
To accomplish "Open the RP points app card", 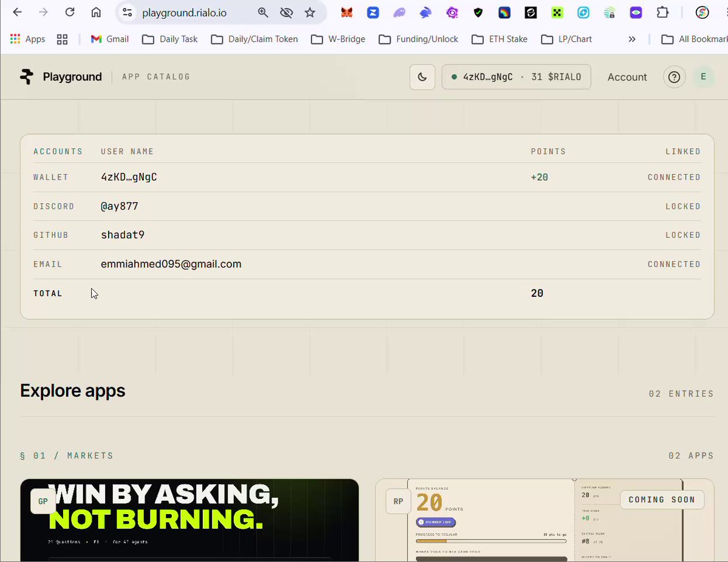I will tap(545, 520).
